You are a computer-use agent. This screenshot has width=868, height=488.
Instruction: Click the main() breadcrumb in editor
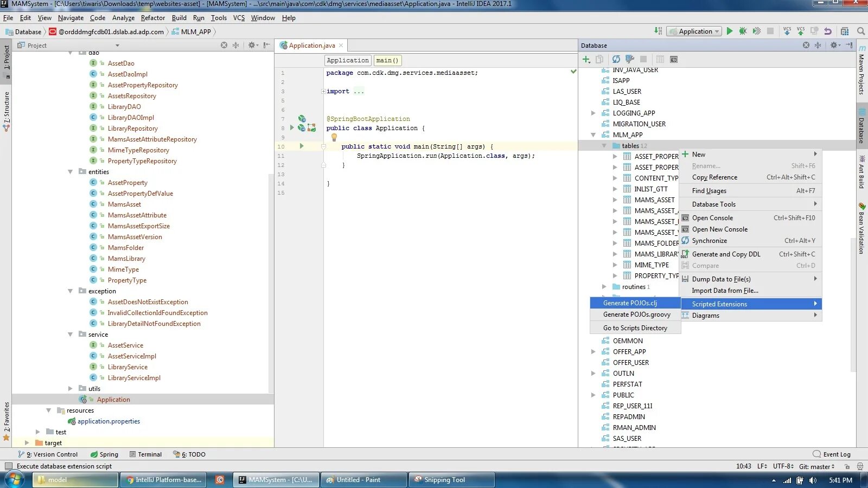pyautogui.click(x=387, y=60)
